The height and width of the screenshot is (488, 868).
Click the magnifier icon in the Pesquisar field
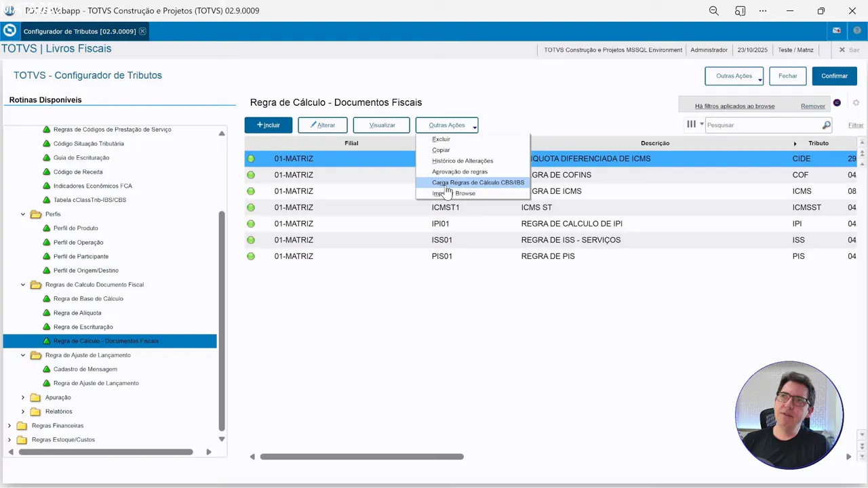point(826,125)
